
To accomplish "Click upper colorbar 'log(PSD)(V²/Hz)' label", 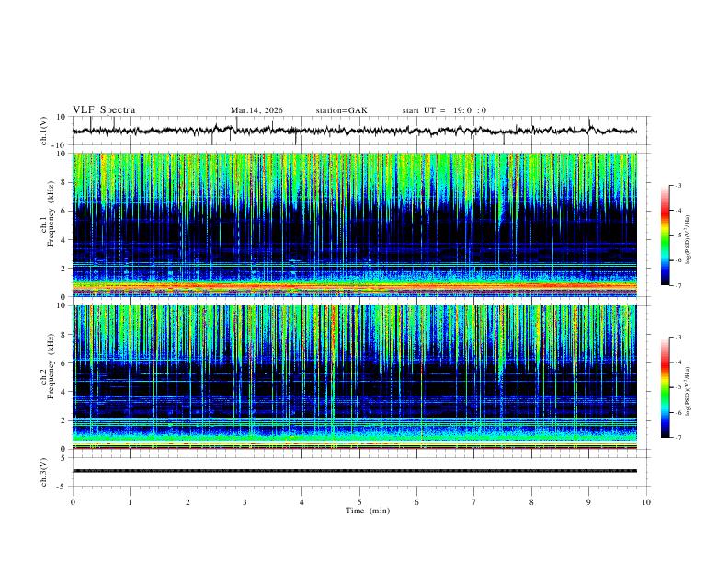I will pos(688,240).
